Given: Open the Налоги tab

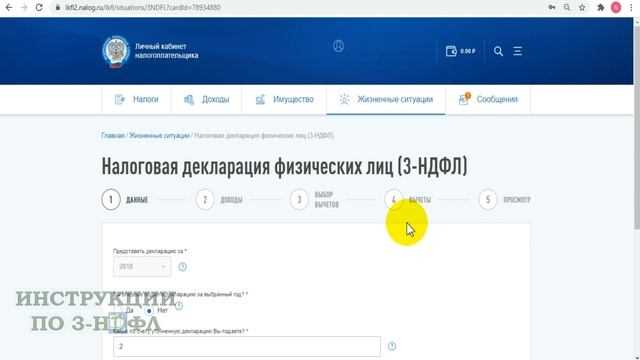Looking at the screenshot, I should click(x=136, y=100).
